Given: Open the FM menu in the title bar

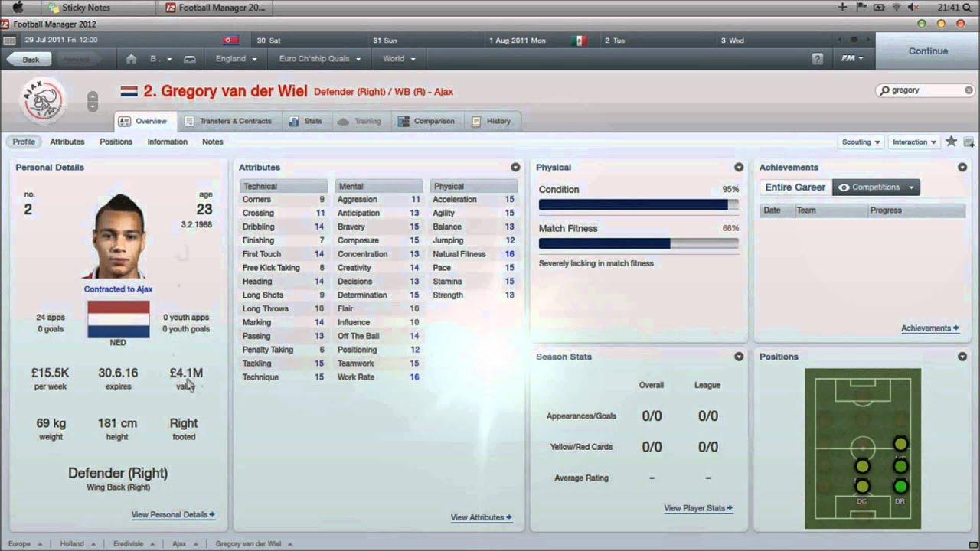Looking at the screenshot, I should (852, 58).
